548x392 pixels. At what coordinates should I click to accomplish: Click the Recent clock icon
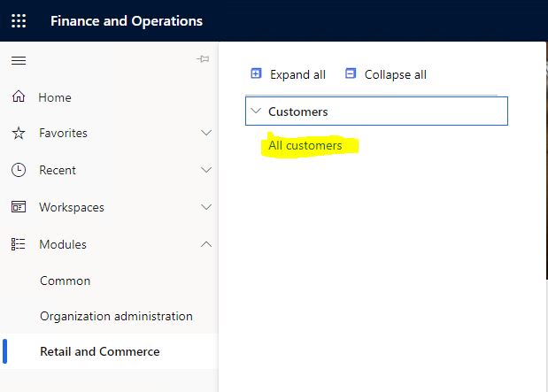[19, 170]
